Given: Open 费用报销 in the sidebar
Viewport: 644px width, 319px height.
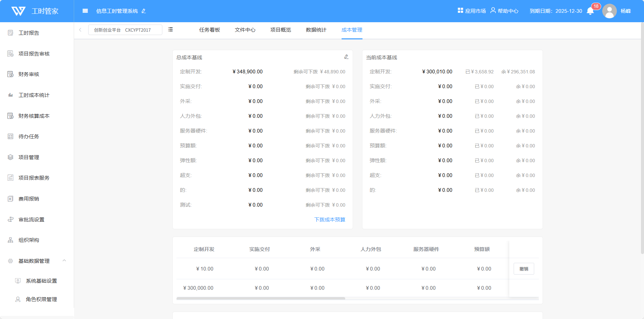Looking at the screenshot, I should [x=29, y=199].
